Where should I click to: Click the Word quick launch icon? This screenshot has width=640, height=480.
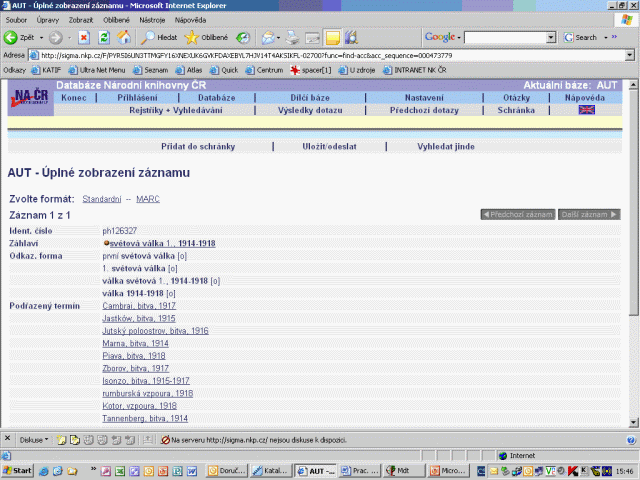coord(192,471)
